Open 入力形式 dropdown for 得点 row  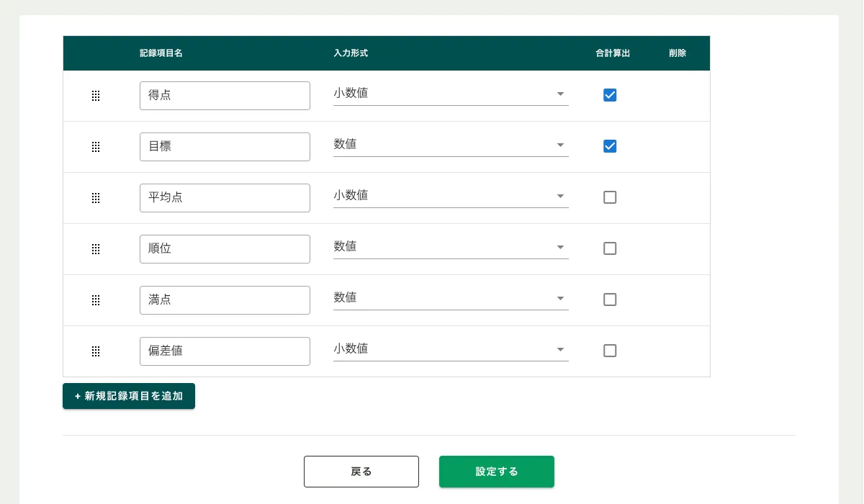coord(450,94)
